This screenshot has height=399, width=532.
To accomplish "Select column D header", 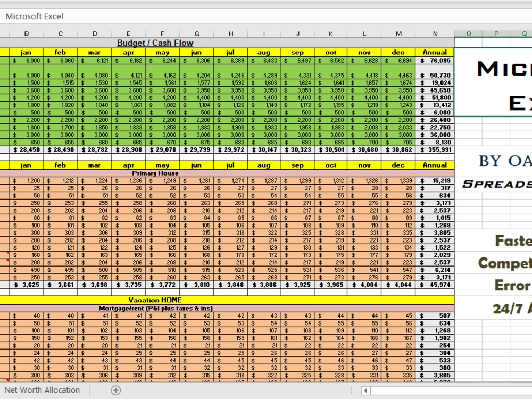I will [x=94, y=34].
